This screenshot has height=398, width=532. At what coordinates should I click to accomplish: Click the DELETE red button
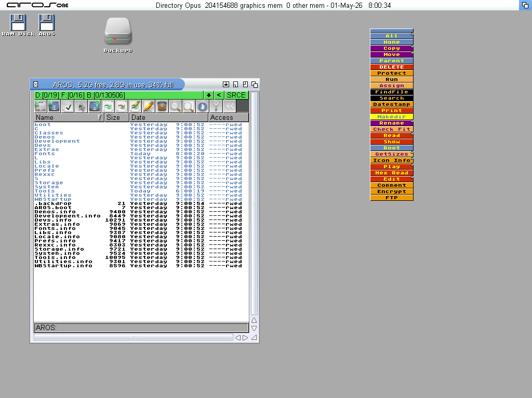tap(392, 67)
